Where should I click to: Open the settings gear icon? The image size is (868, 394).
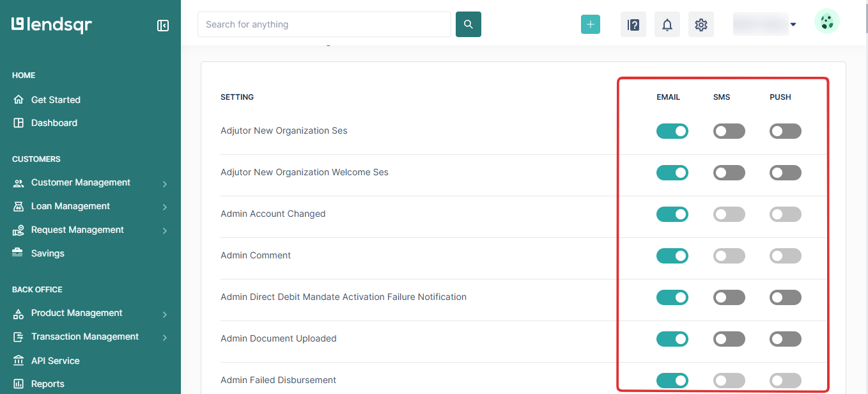[701, 25]
